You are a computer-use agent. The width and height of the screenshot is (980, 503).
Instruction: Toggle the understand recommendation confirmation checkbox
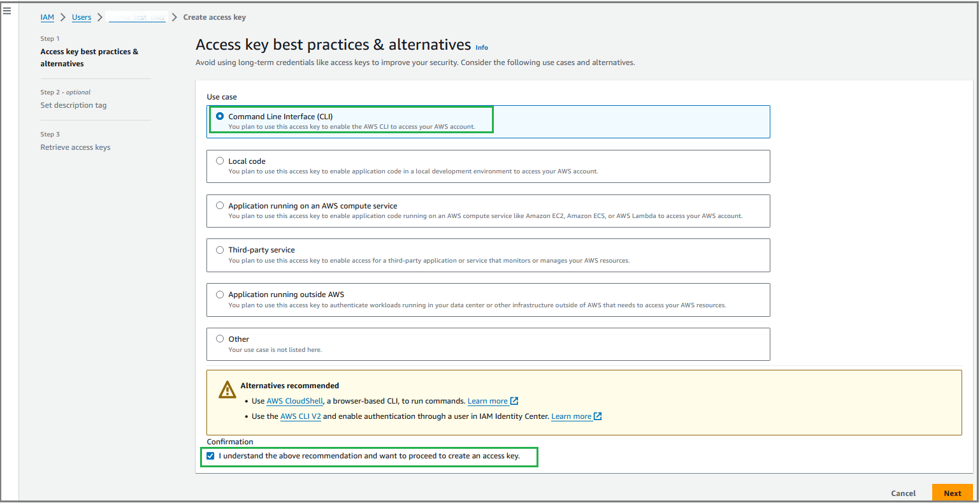[210, 456]
